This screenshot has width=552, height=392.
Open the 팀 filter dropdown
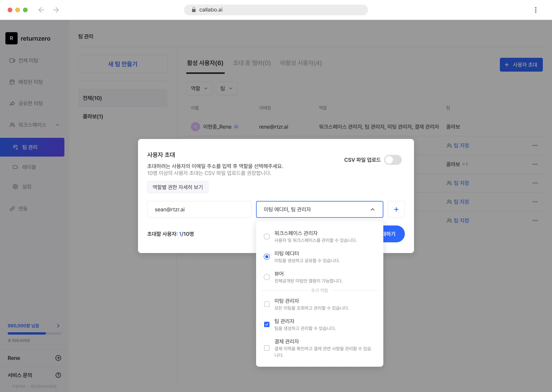click(x=226, y=88)
